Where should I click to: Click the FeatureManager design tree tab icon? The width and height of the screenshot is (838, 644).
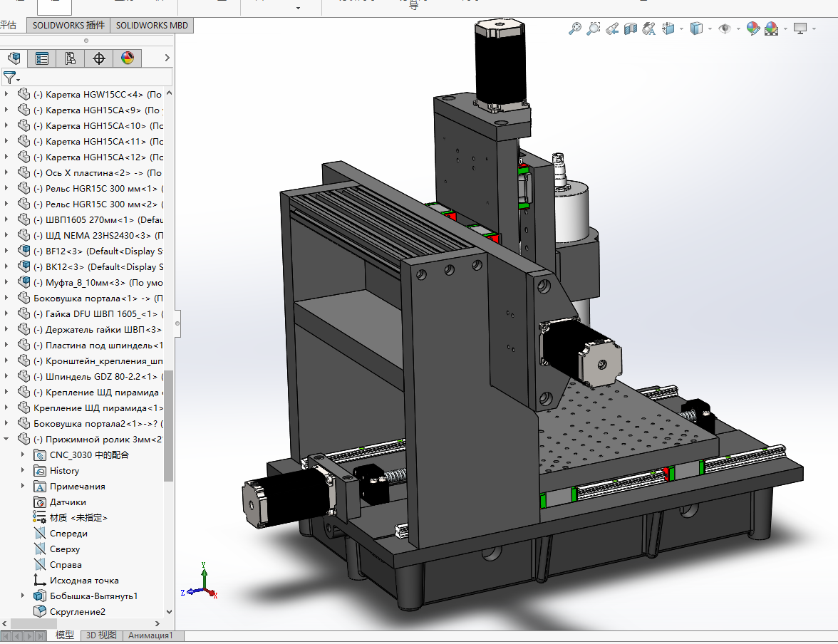click(x=14, y=58)
